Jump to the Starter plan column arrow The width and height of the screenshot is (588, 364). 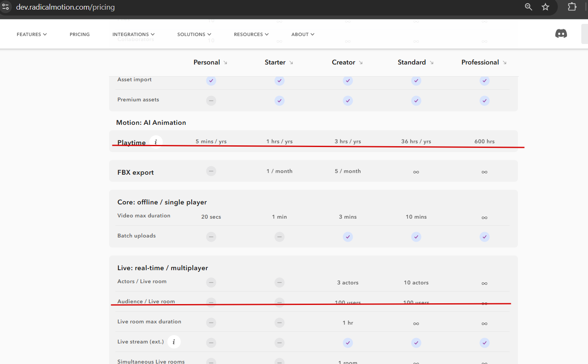point(291,63)
